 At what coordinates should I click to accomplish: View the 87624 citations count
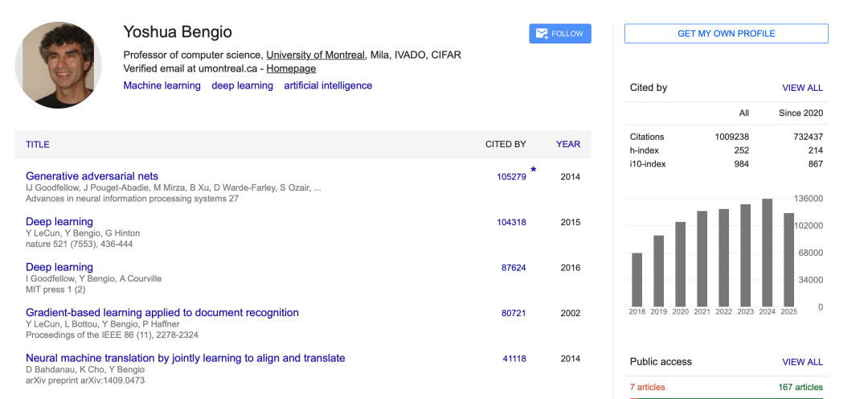click(x=514, y=268)
